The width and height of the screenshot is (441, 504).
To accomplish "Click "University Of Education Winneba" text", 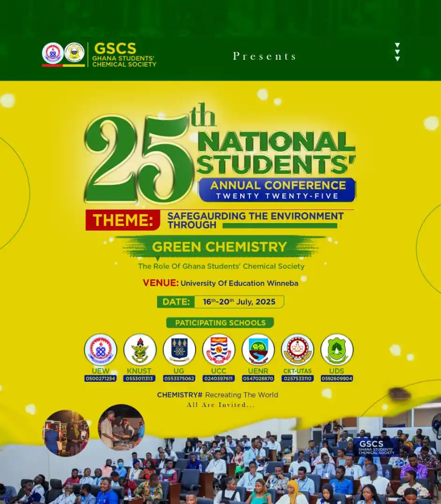I will tap(239, 283).
